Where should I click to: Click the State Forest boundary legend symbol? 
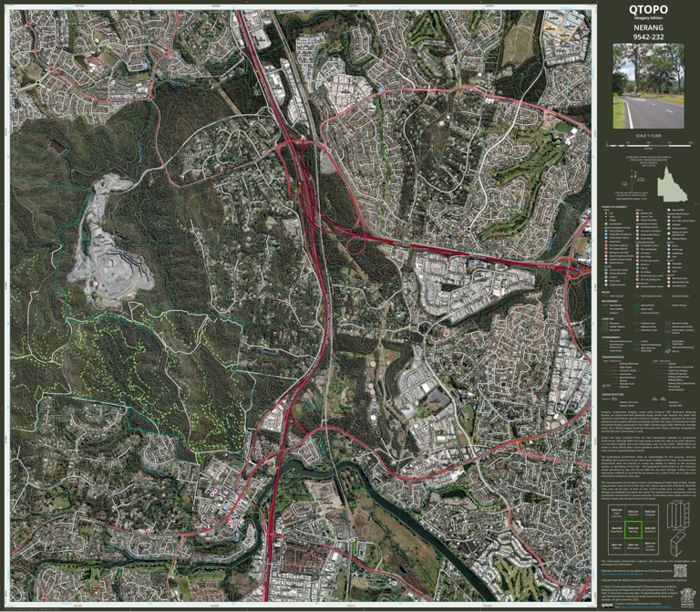(x=637, y=309)
